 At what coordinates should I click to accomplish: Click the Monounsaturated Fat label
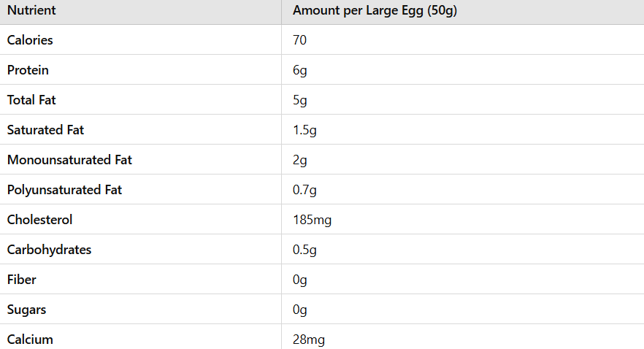pos(69,160)
